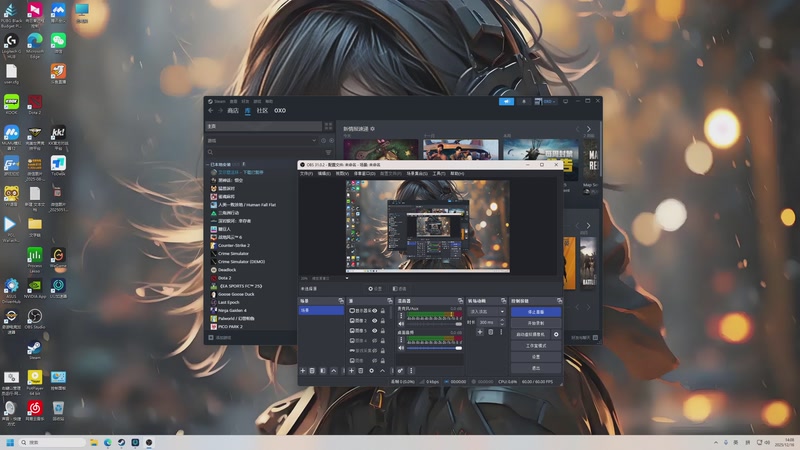Collapse the locally installed games group
The image size is (800, 450).
(208, 164)
